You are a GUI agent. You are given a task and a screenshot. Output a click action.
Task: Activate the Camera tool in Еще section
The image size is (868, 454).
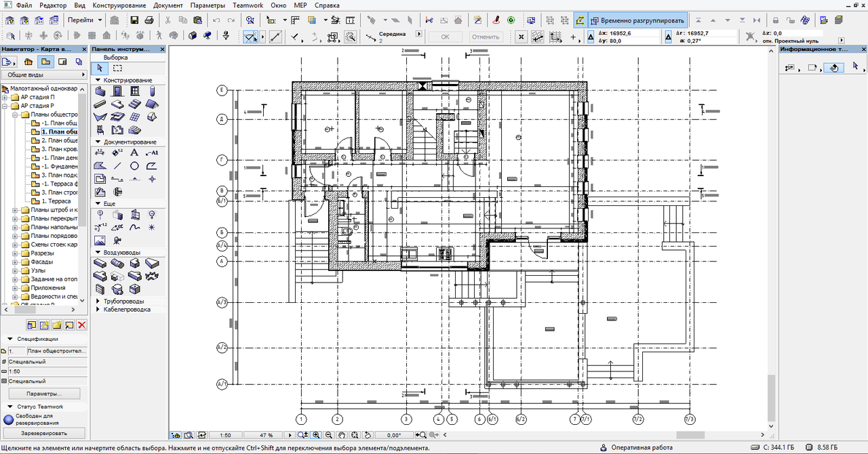[117, 241]
